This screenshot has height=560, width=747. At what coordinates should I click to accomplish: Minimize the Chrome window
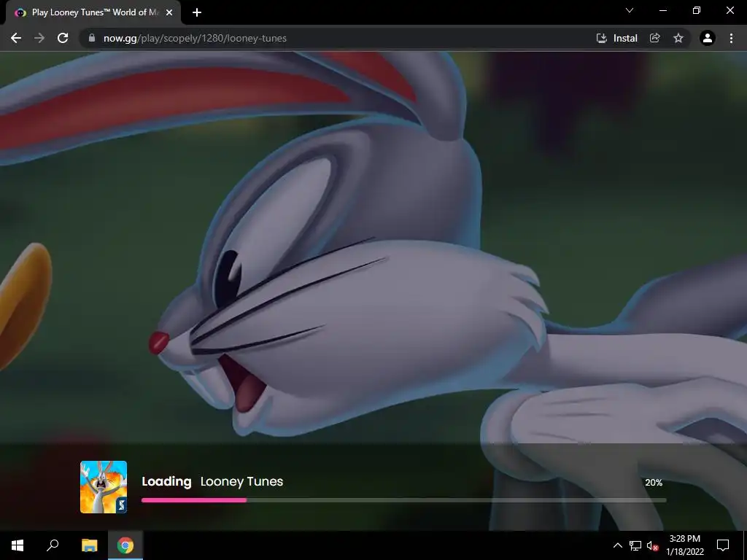[662, 10]
